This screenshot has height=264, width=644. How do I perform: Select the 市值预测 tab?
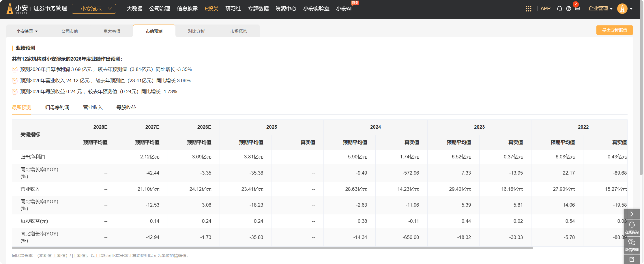154,31
